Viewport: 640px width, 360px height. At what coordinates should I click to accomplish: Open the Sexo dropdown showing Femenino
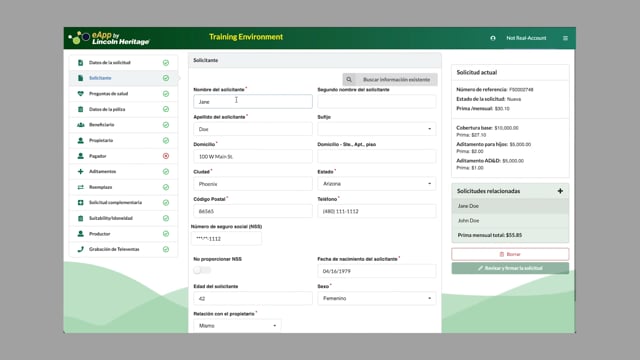376,298
